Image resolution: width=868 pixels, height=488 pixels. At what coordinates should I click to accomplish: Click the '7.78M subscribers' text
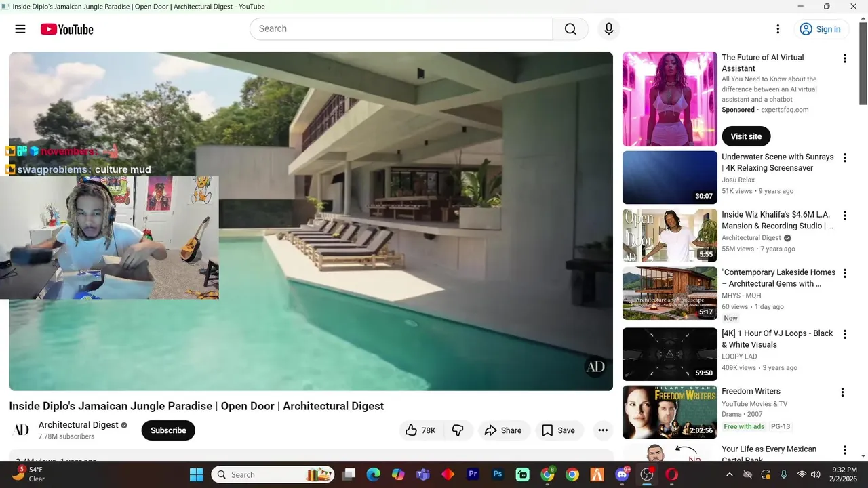pyautogui.click(x=66, y=436)
